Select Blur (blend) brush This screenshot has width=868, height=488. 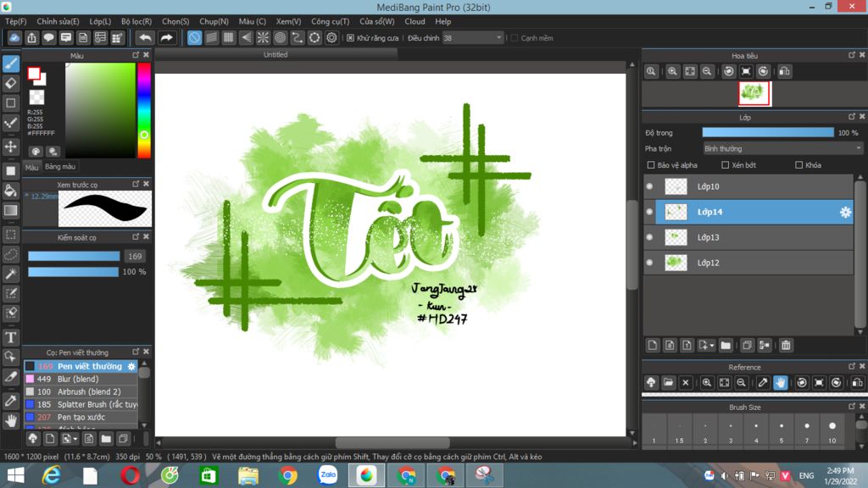(x=81, y=379)
